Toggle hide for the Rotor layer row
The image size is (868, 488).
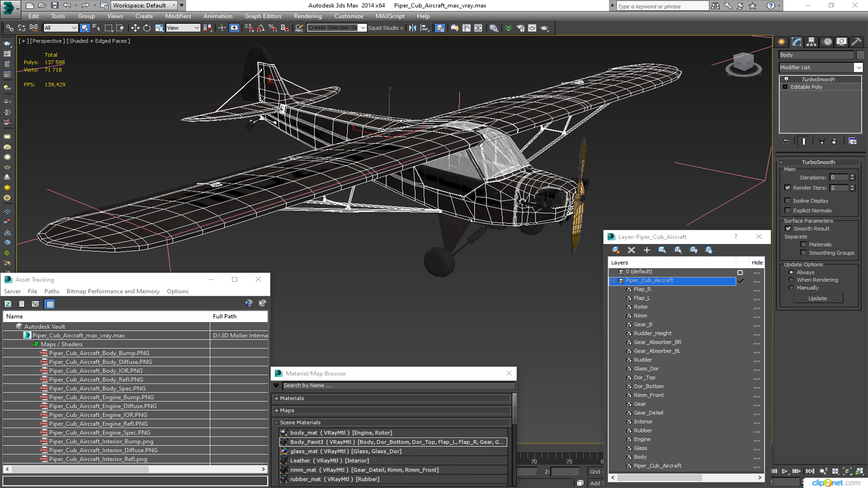pos(757,308)
